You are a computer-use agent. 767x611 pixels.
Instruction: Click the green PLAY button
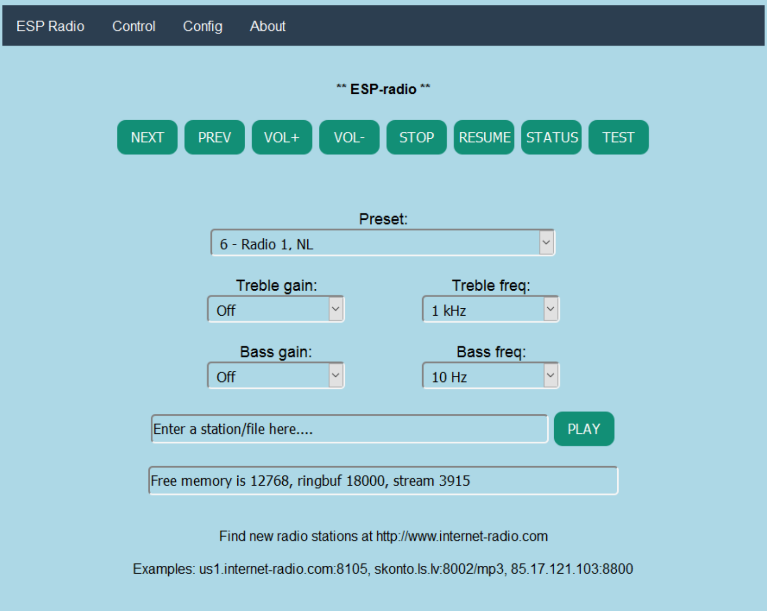point(583,429)
